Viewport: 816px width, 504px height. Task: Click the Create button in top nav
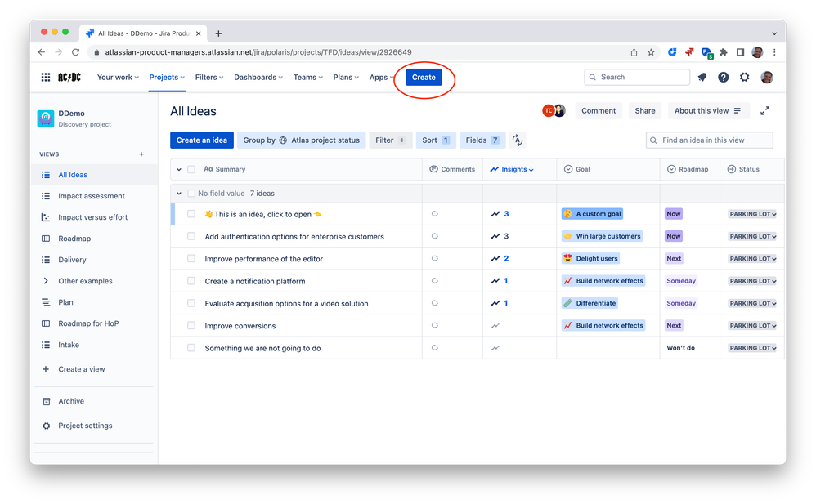pos(424,77)
